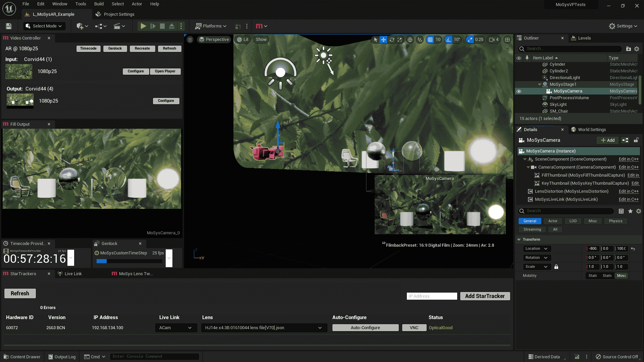Collapse the MoSysStage1 tree item
This screenshot has width=644, height=362.
click(539, 84)
